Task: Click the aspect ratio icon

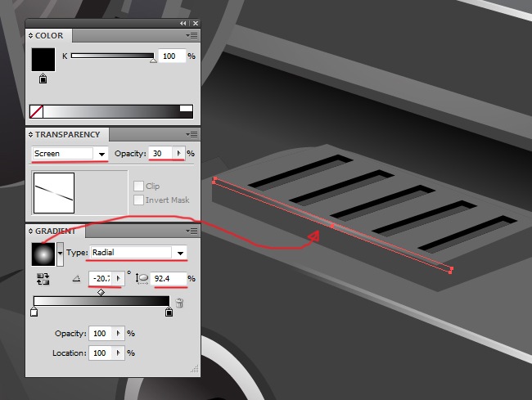Action: tap(142, 279)
